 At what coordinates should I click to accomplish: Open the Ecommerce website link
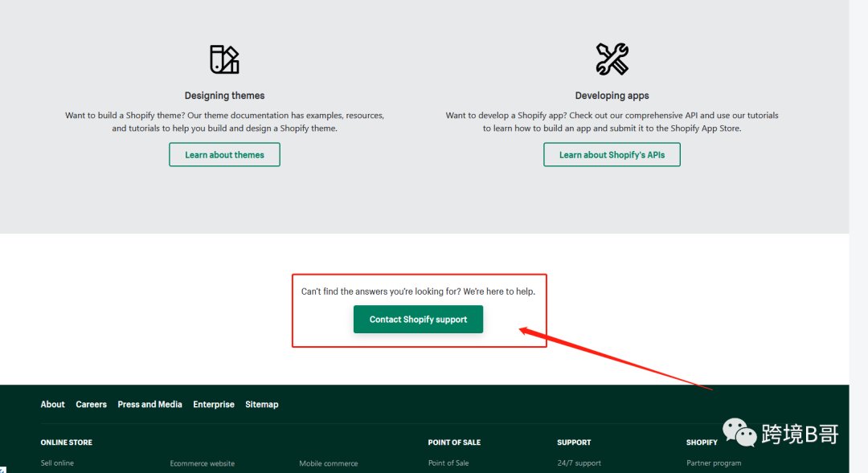(202, 463)
